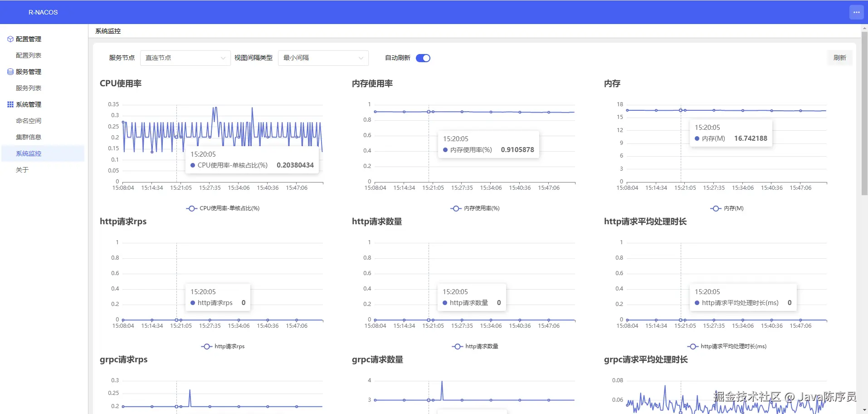Toggle http请求数量 legend marker

(x=457, y=346)
